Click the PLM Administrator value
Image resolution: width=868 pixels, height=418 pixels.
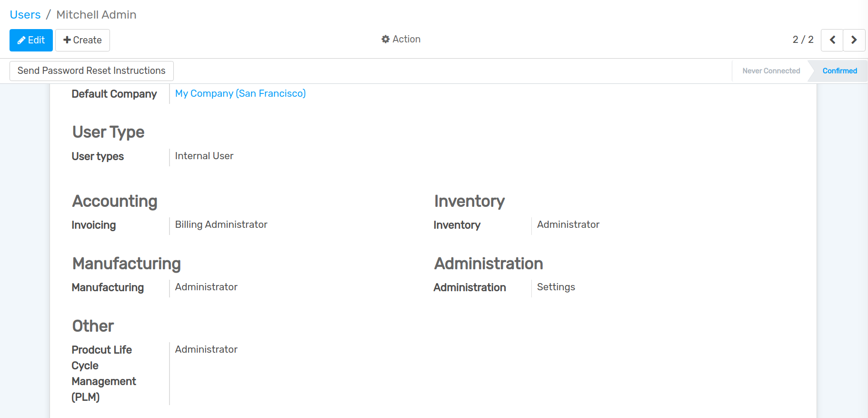[206, 349]
